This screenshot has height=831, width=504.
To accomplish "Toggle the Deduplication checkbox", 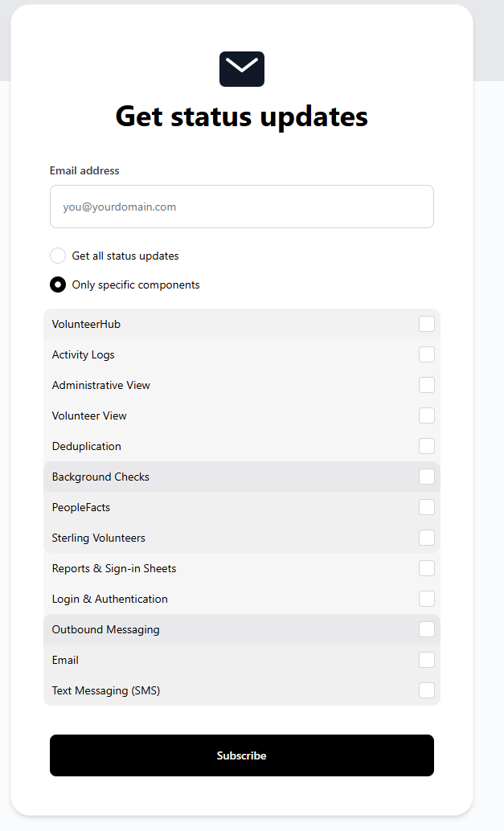I will [426, 446].
